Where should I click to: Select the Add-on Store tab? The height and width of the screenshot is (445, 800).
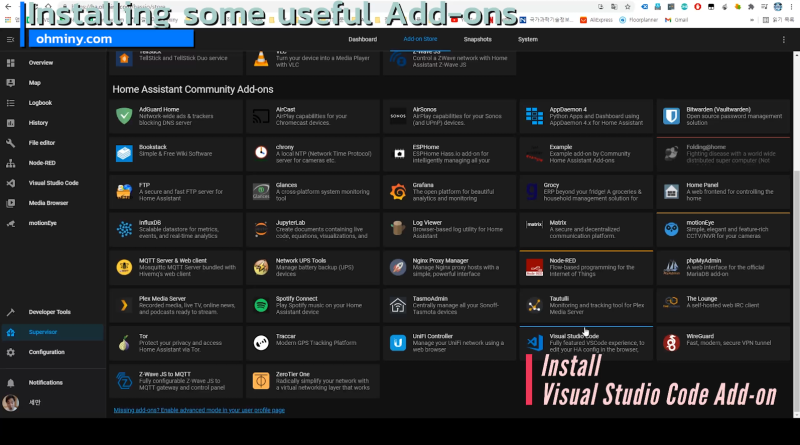[420, 39]
